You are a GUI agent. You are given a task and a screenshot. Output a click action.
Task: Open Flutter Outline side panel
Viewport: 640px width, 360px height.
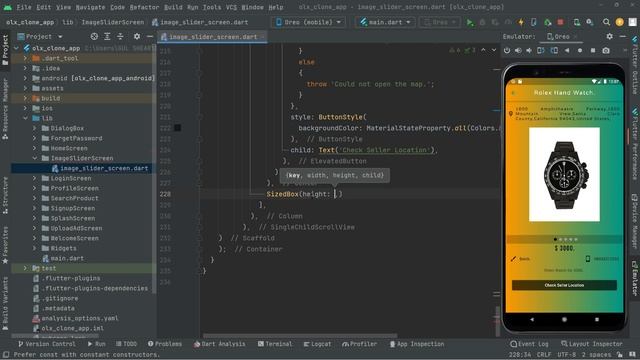[x=635, y=65]
